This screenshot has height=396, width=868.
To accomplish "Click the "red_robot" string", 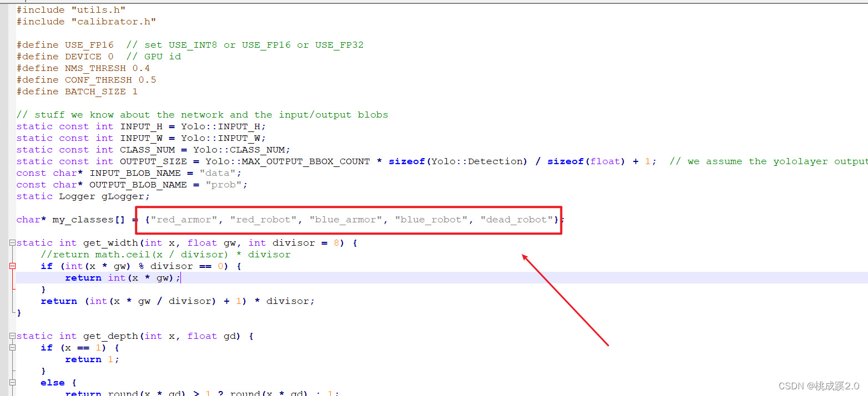I will 263,220.
